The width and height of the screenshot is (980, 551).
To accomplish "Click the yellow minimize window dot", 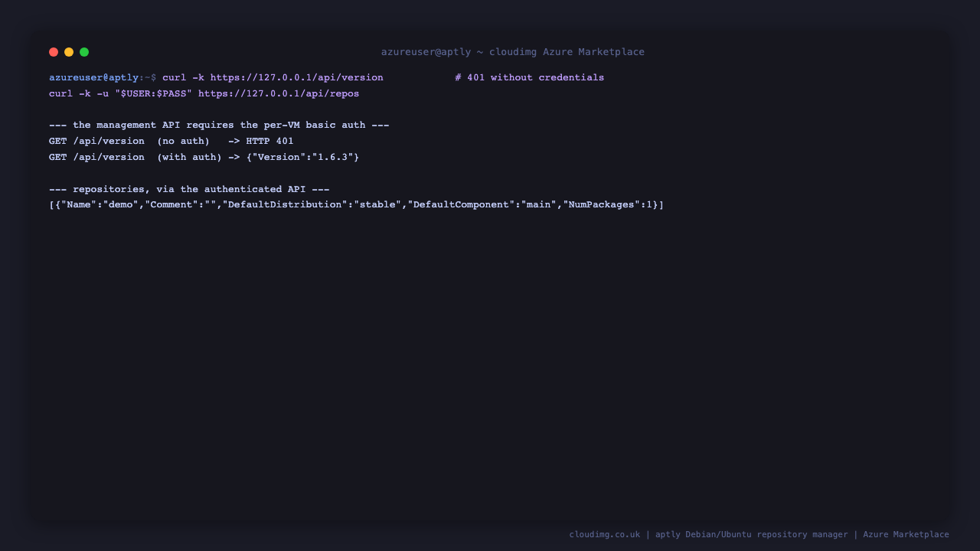I will coord(69,52).
